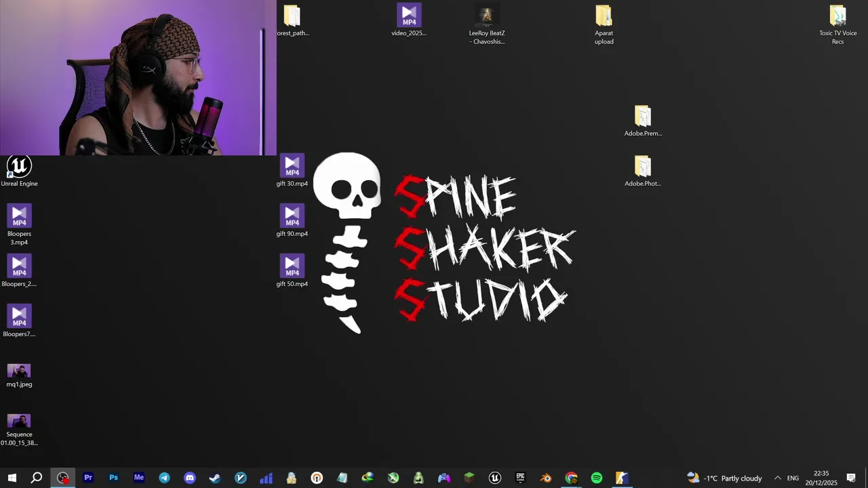This screenshot has width=868, height=488.
Task: Launch Minecraft grass block taskbar icon
Action: click(469, 478)
